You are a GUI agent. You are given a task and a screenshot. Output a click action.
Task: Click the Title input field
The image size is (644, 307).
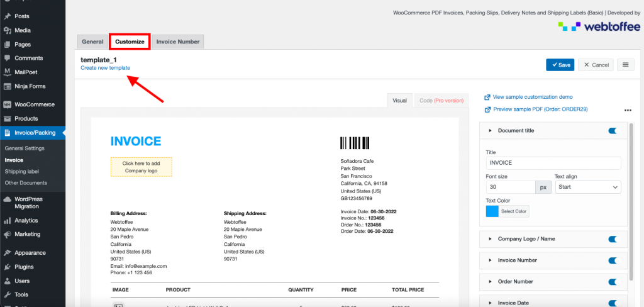click(x=553, y=163)
